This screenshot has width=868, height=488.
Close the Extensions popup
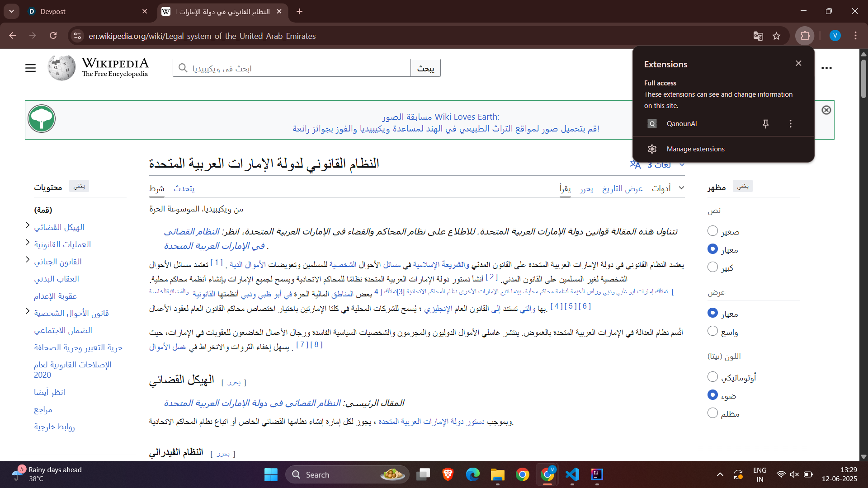point(798,63)
